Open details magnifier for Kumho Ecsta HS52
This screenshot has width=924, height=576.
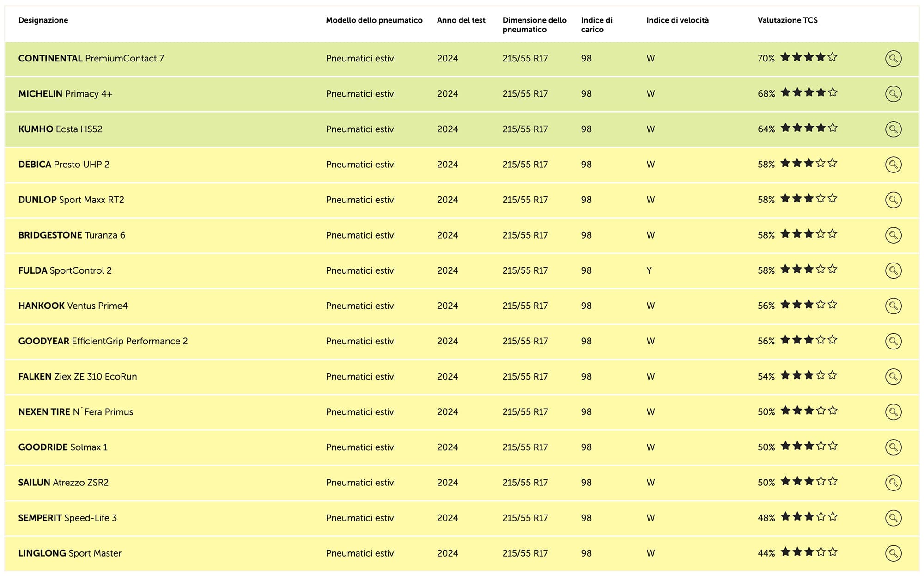tap(893, 129)
